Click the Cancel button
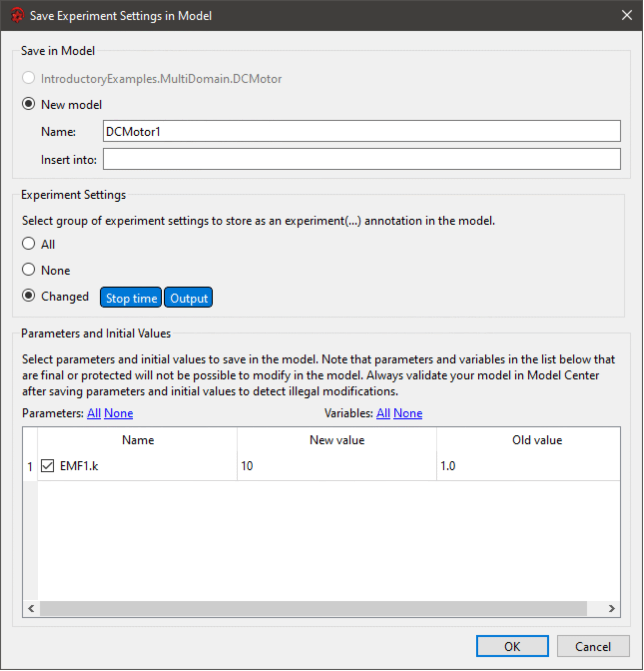 (593, 647)
